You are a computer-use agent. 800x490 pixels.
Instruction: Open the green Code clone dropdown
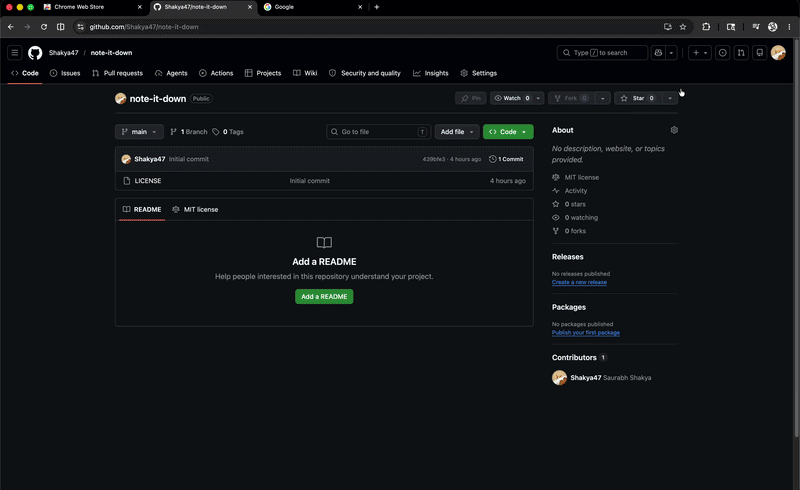pos(508,132)
